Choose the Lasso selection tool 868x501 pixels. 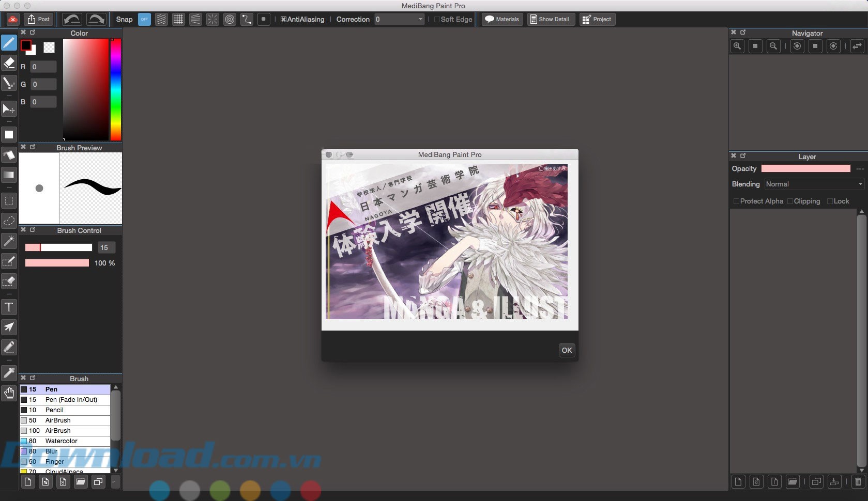9,221
